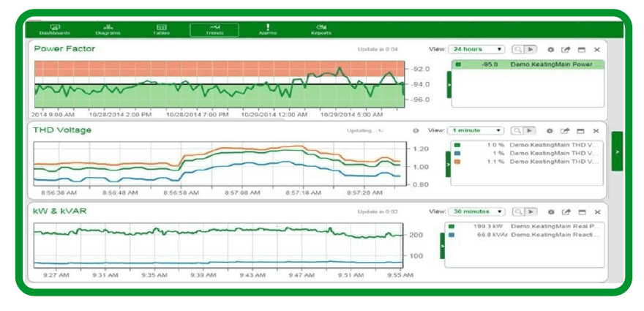644x311 pixels.
Task: Open the 1 minute view dropdown
Action: (476, 131)
